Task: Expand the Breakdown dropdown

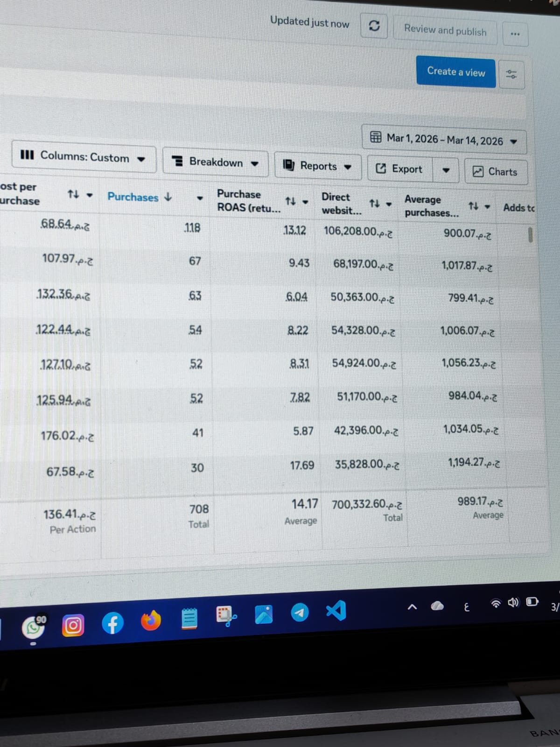Action: click(x=216, y=162)
